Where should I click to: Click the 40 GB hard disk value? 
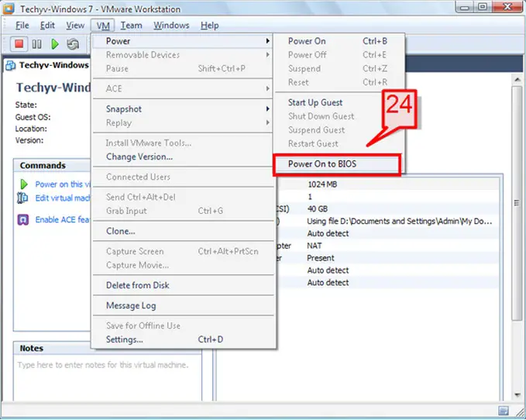click(x=318, y=209)
